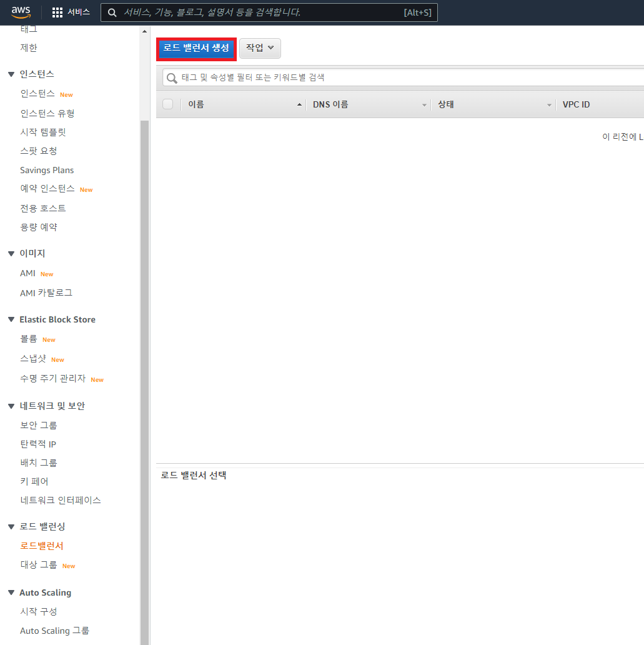The width and height of the screenshot is (644, 645).
Task: Open 네트워크 인터페이스 in sidebar
Action: [61, 500]
